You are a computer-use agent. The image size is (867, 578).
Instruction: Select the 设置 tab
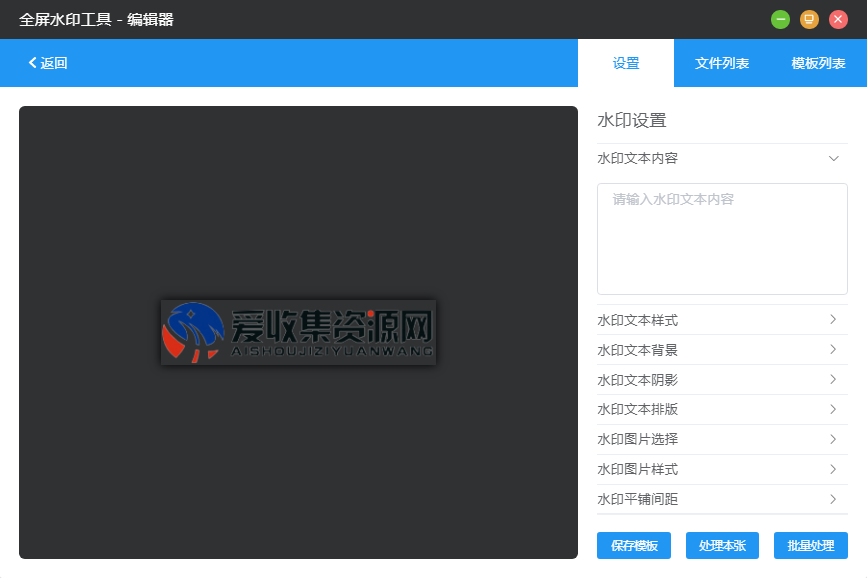pos(626,62)
